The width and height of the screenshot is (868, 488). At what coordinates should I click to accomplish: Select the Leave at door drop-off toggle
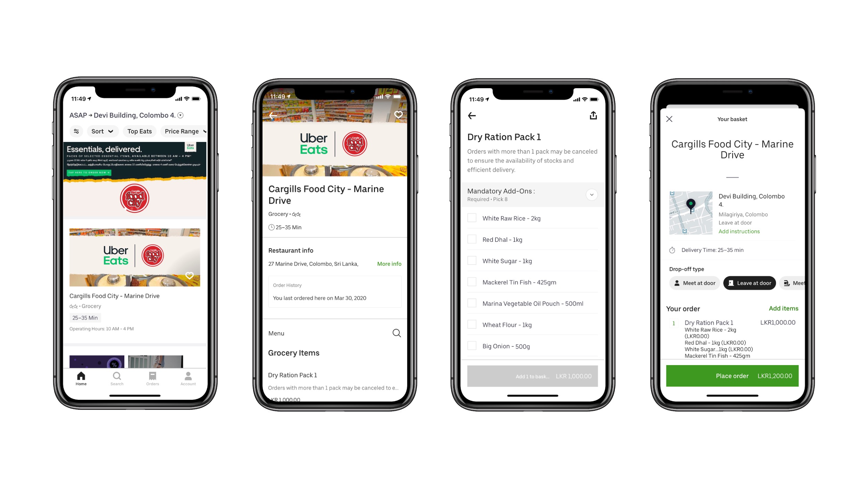coord(749,283)
